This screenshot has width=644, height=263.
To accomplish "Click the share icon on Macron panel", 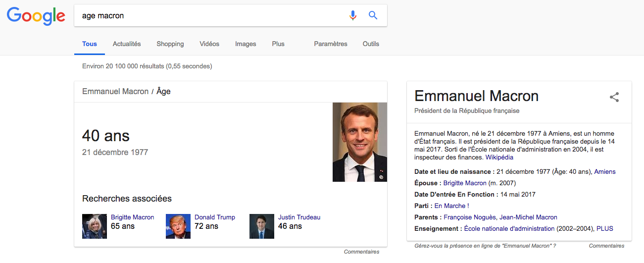I will [614, 97].
